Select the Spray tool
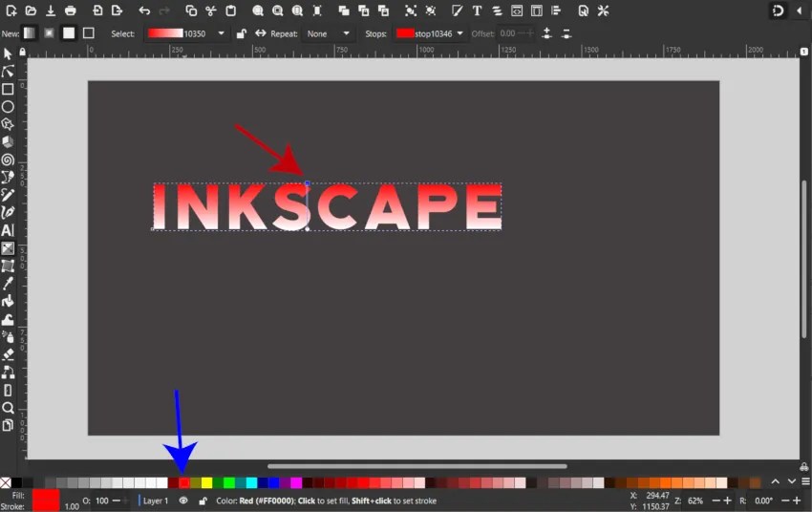The width and height of the screenshot is (812, 512). tap(8, 337)
